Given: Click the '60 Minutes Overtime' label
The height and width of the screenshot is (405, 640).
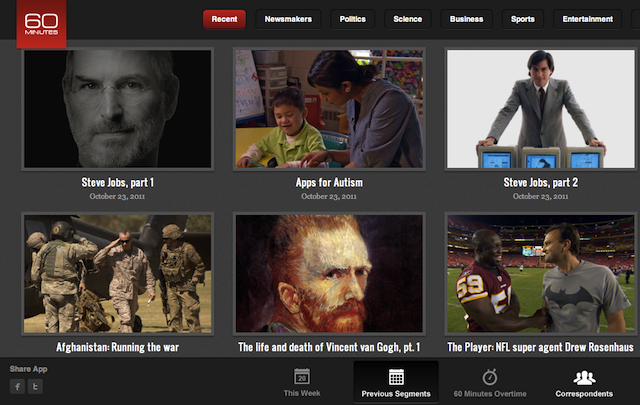Looking at the screenshot, I should (490, 394).
